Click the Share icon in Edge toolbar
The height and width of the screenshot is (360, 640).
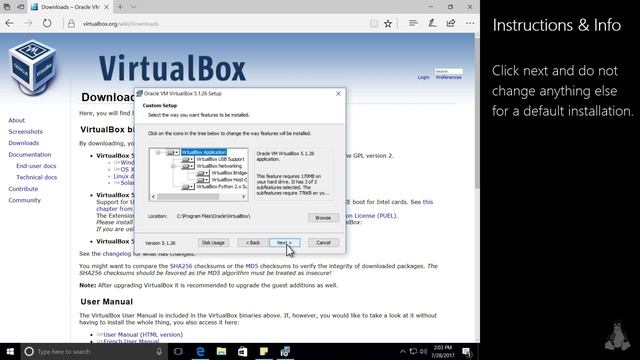451,23
